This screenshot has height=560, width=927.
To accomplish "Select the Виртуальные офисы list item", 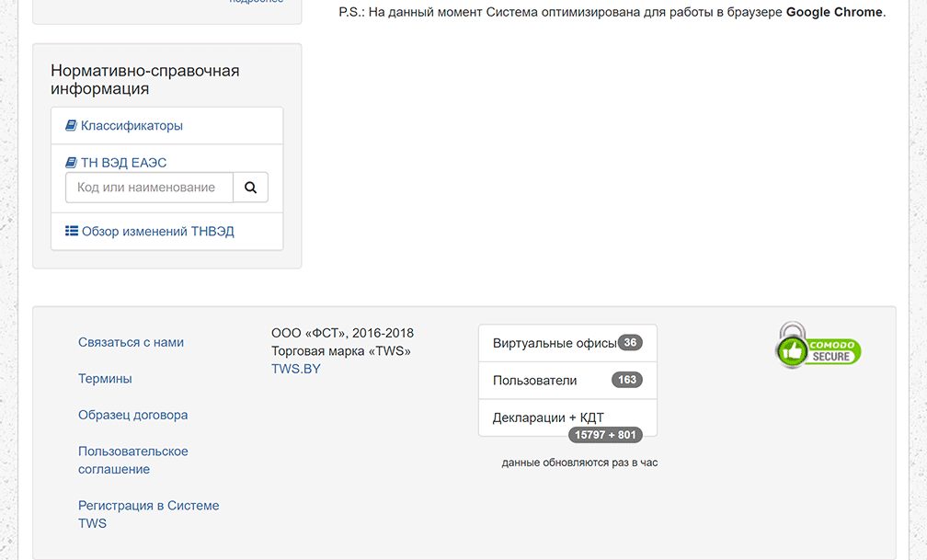I will click(567, 343).
